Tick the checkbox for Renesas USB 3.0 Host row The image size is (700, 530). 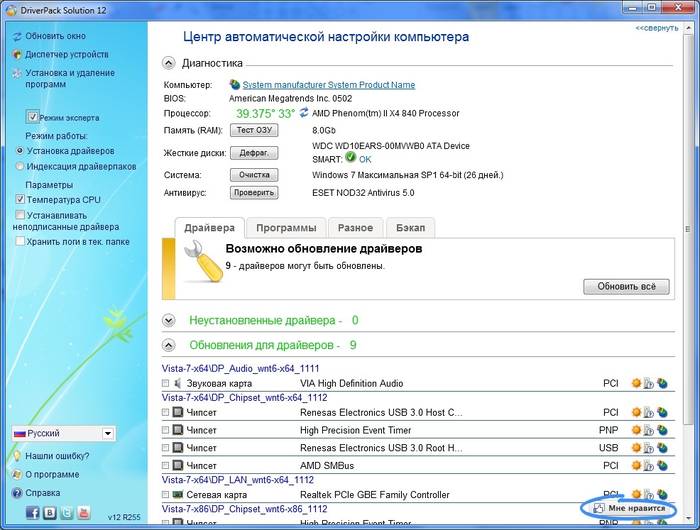tap(165, 412)
